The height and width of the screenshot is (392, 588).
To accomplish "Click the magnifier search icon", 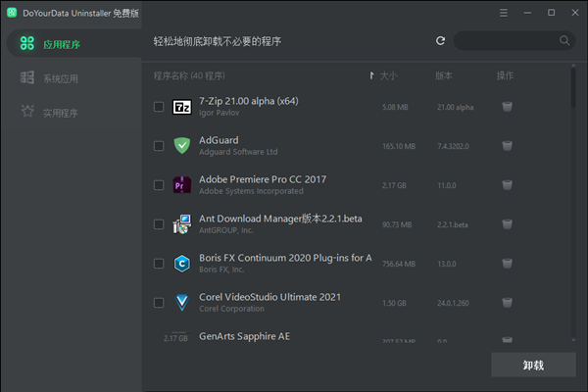I will 564,41.
